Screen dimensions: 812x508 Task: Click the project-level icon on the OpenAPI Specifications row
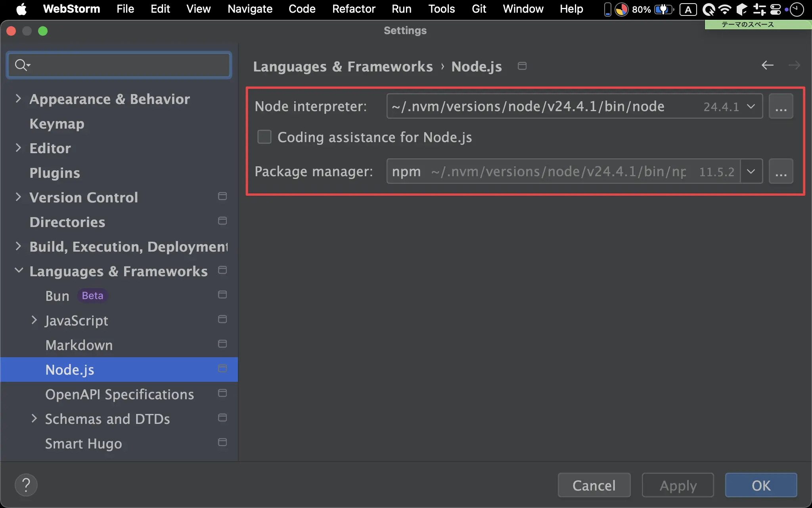coord(222,393)
